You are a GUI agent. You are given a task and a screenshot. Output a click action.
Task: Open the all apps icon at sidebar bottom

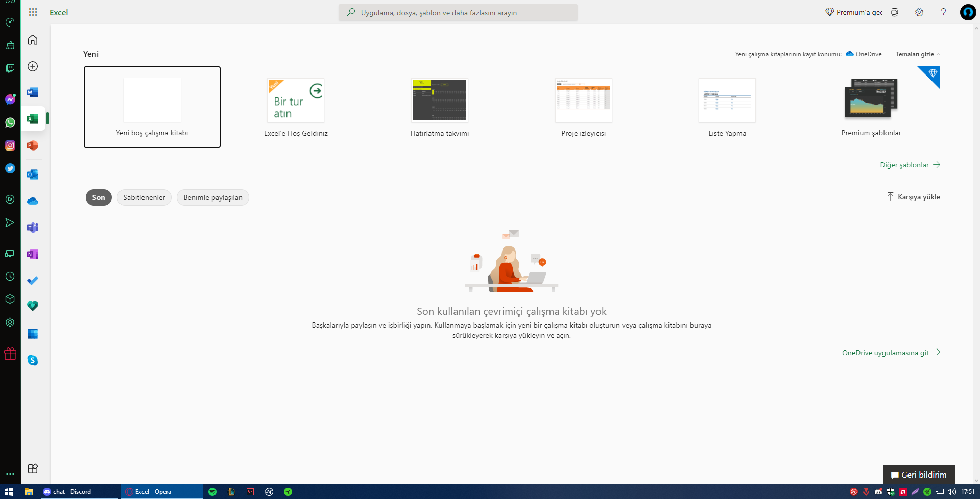pos(33,468)
